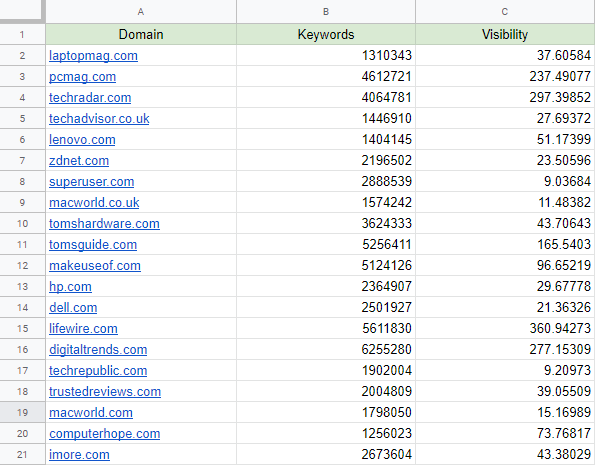
Task: Select visibility cell 277.15309
Action: pos(505,350)
